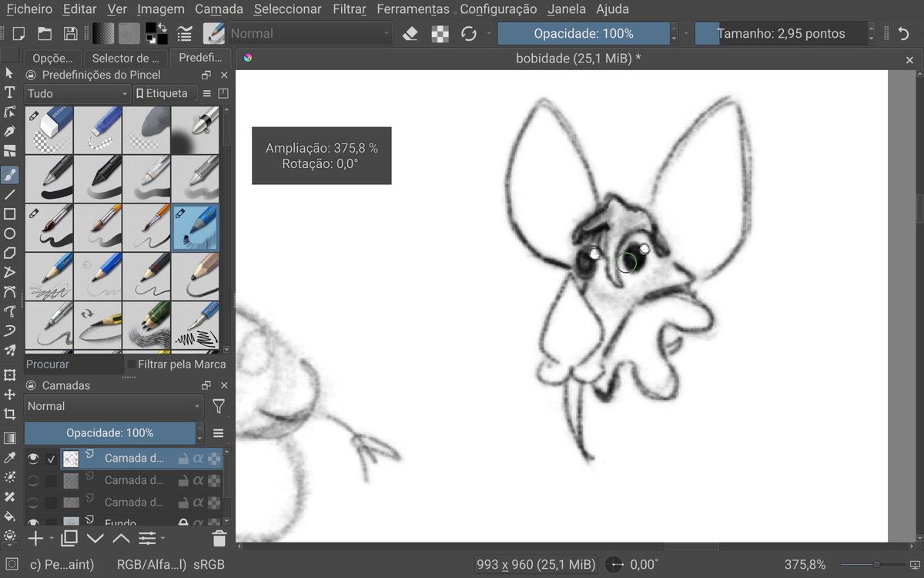The width and height of the screenshot is (924, 578).
Task: Close the Predefinições do Pincel docker
Action: [x=224, y=75]
